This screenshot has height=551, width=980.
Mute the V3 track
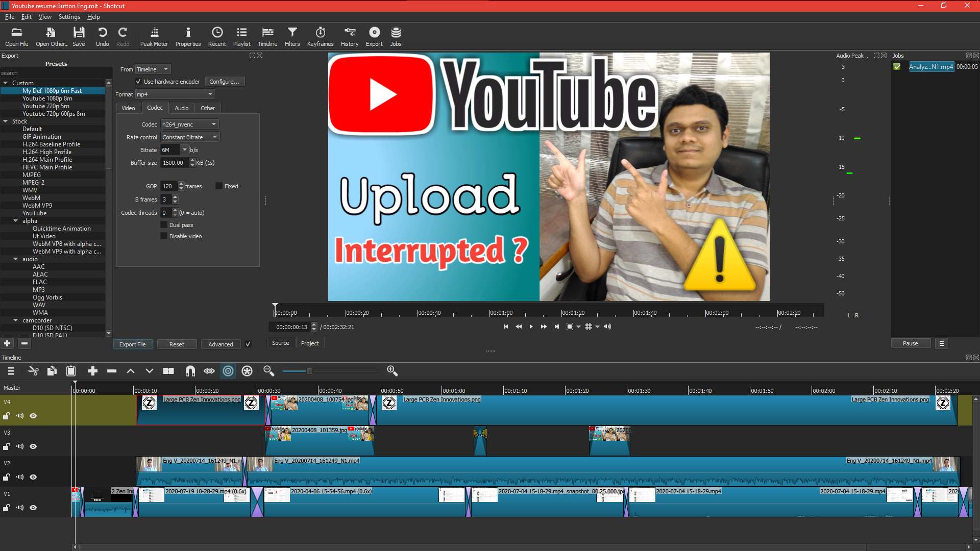click(20, 446)
